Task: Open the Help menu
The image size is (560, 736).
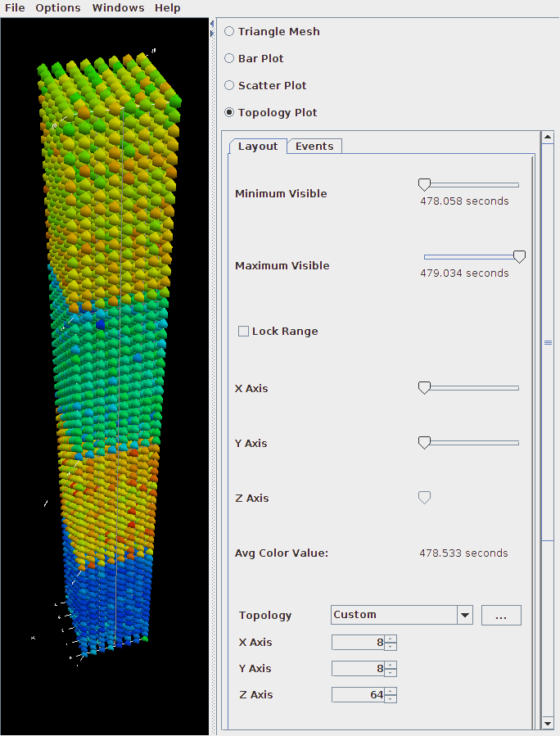Action: tap(168, 8)
